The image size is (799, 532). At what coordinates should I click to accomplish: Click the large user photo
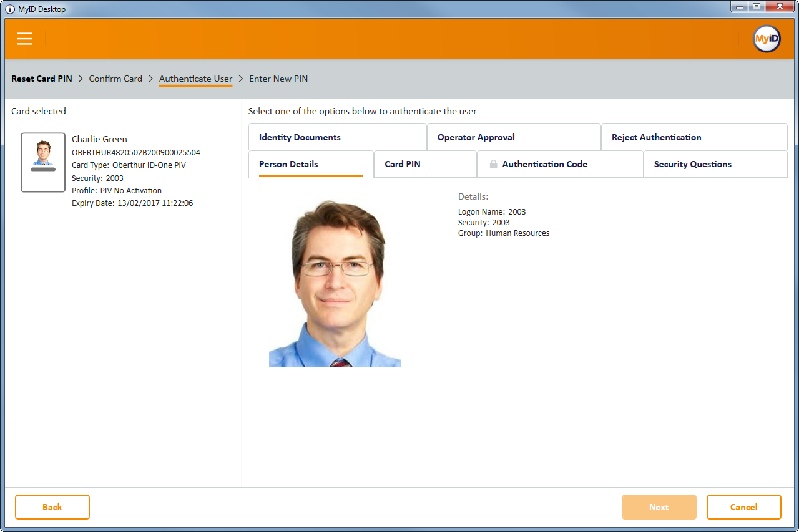[335, 284]
